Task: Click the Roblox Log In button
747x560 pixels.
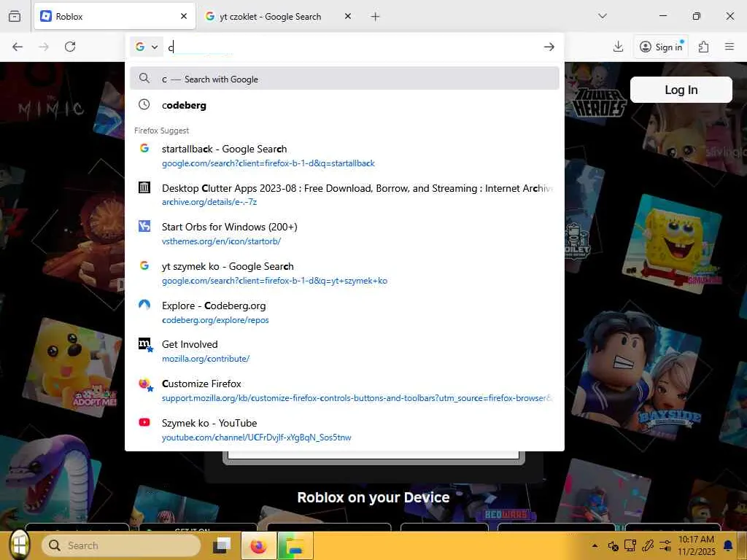Action: [x=681, y=90]
